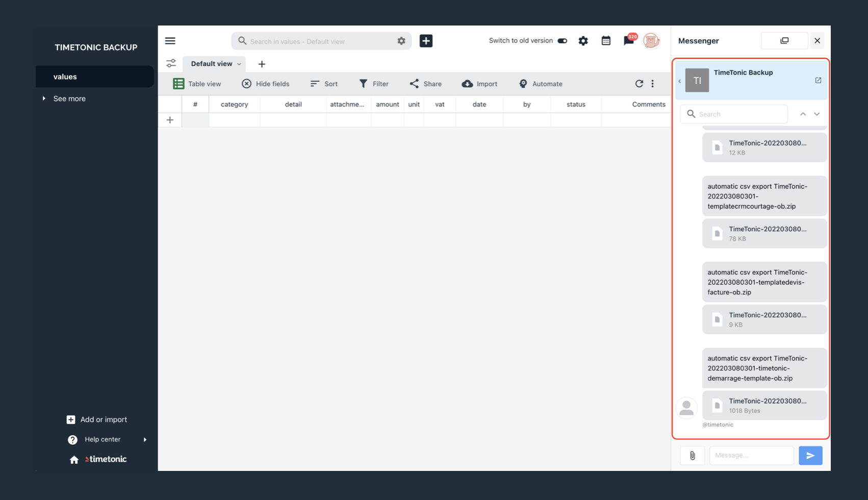The height and width of the screenshot is (500, 868).
Task: Click the Comments column header
Action: [649, 104]
